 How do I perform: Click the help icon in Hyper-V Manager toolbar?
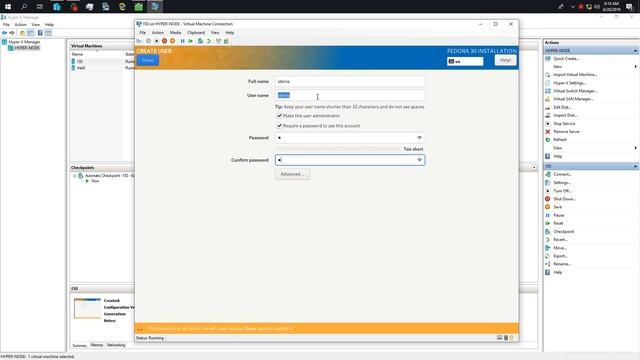(40, 33)
